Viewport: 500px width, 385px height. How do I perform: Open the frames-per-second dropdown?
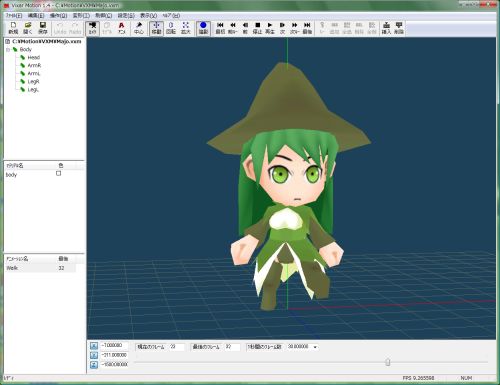pyautogui.click(x=315, y=347)
